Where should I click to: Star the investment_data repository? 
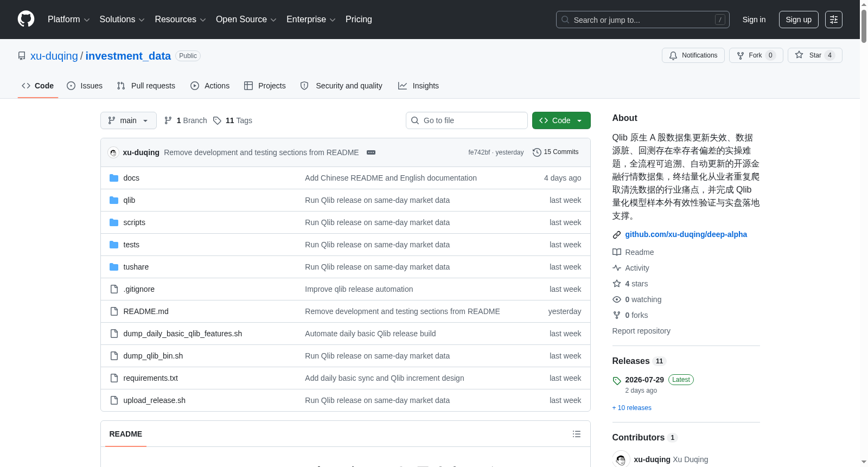click(x=815, y=55)
